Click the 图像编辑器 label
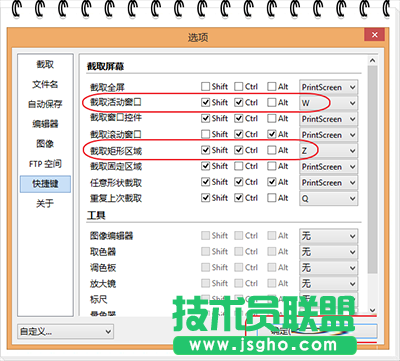 pyautogui.click(x=112, y=236)
